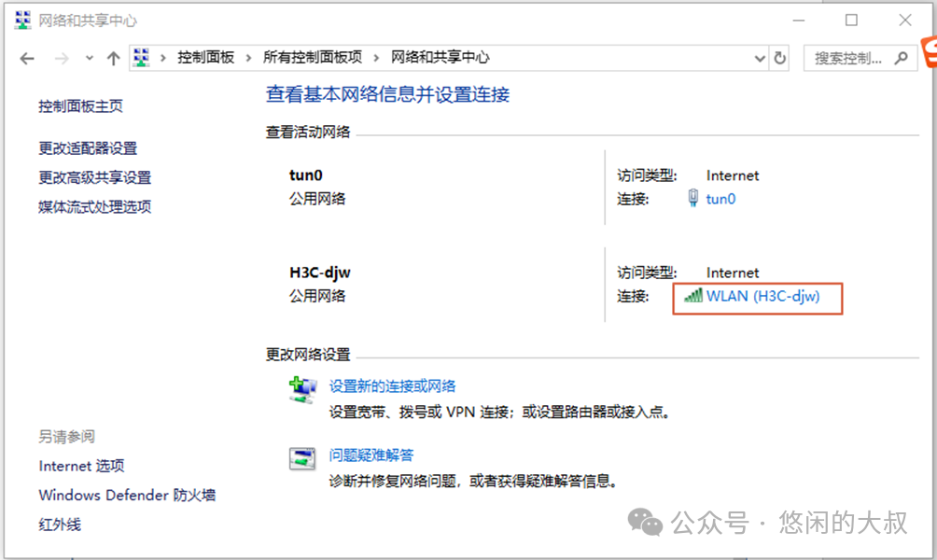Open 红外线 link

60,525
